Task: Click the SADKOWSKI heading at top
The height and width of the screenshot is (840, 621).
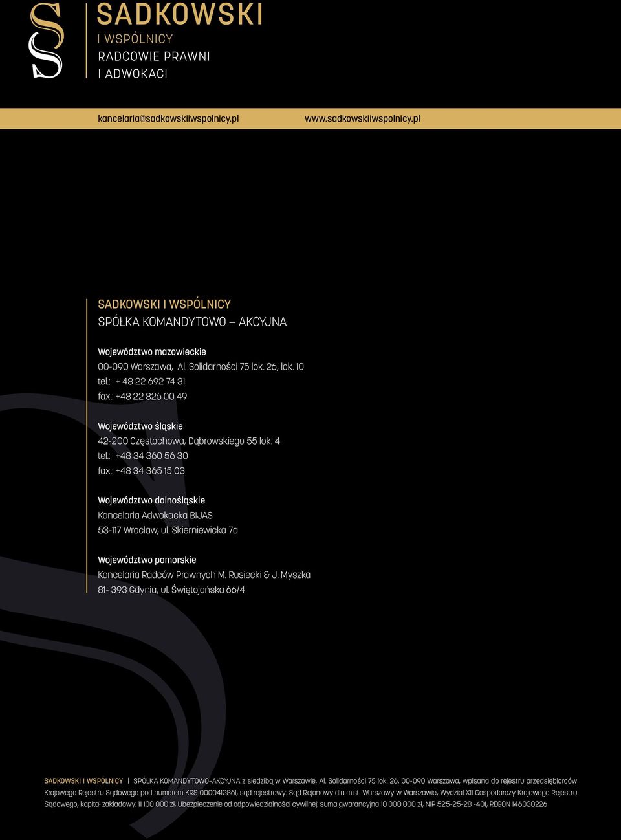Action: tap(180, 14)
